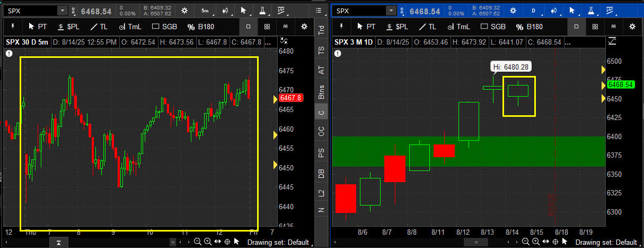Open the TS sidebar tab

[x=320, y=50]
